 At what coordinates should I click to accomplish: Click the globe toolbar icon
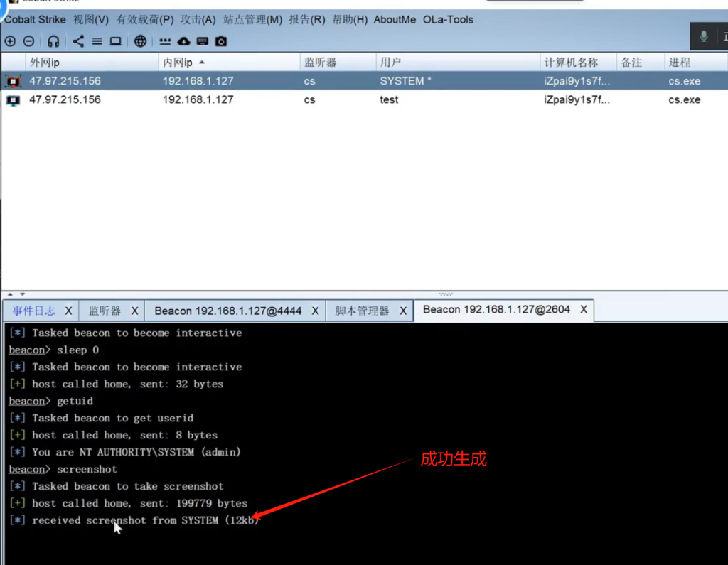tap(140, 41)
